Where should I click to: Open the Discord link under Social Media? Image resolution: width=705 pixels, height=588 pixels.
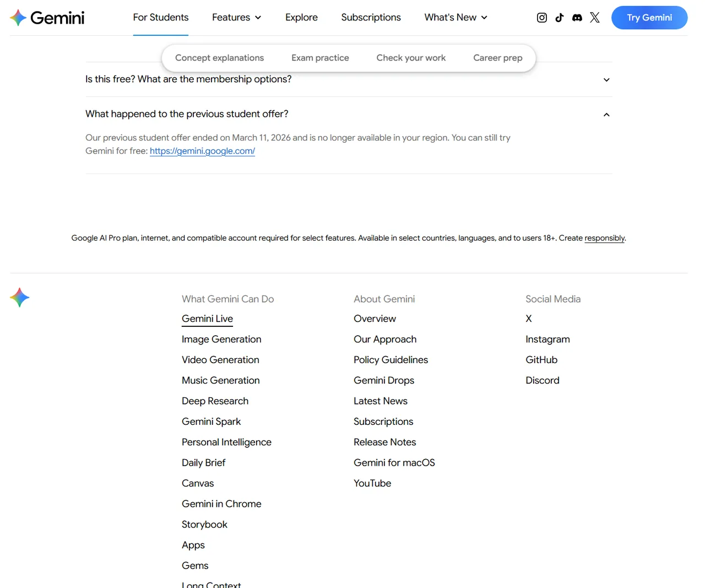point(543,380)
